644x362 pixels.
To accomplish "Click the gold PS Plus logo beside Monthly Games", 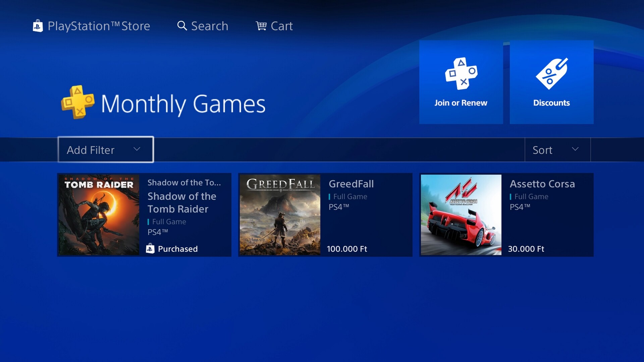I will pos(78,102).
